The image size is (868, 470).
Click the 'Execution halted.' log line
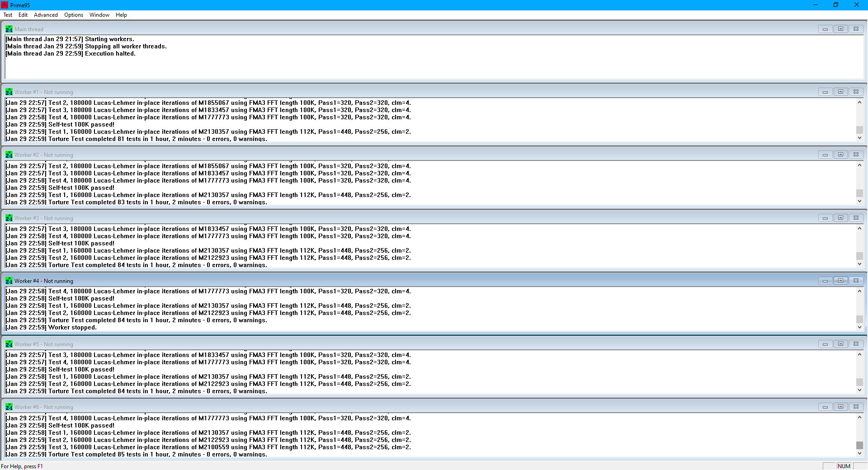coord(71,53)
